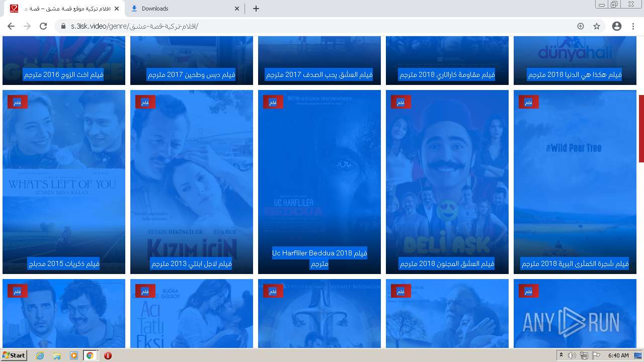Click فلم badge on Uc Harfliler poster
This screenshot has width=644, height=362.
coord(273,102)
